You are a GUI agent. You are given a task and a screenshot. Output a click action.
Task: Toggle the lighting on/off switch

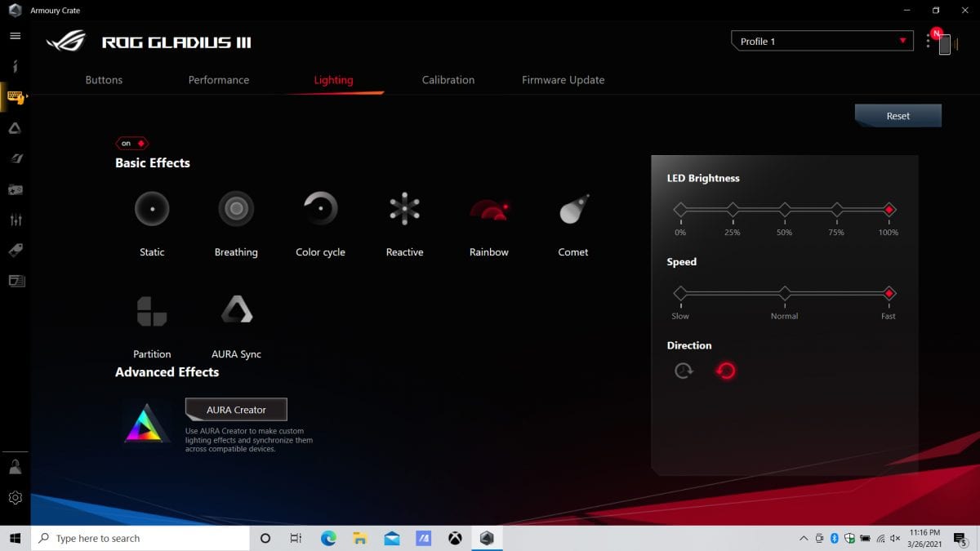(x=131, y=143)
